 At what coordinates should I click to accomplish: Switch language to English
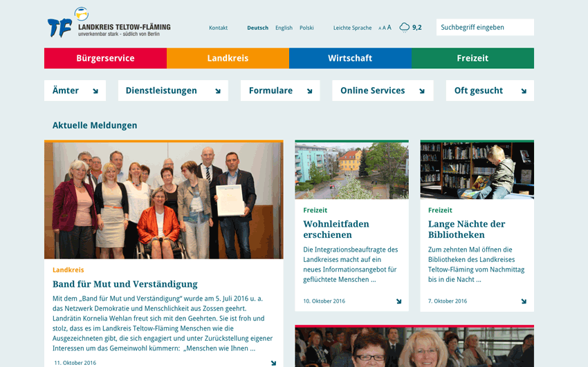click(284, 28)
